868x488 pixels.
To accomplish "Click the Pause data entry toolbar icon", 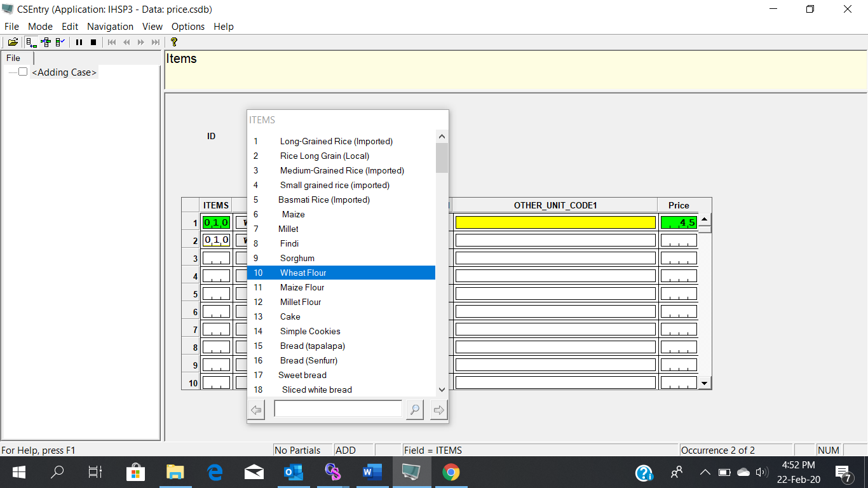I will [79, 42].
